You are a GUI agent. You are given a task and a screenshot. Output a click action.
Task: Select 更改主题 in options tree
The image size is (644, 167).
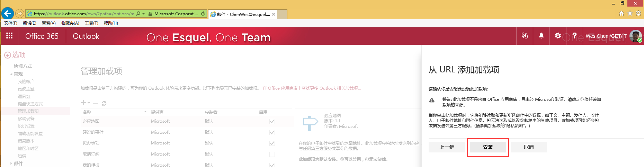(x=26, y=89)
